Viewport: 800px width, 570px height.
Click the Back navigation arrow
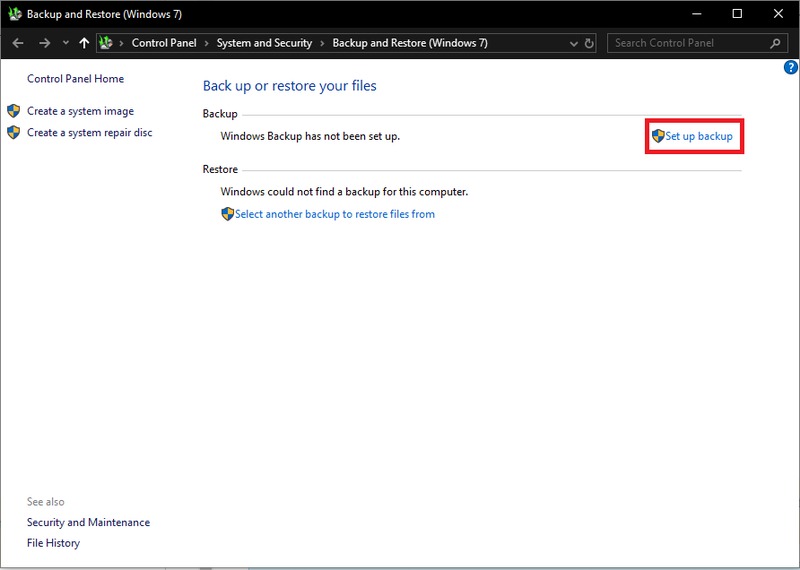point(18,43)
